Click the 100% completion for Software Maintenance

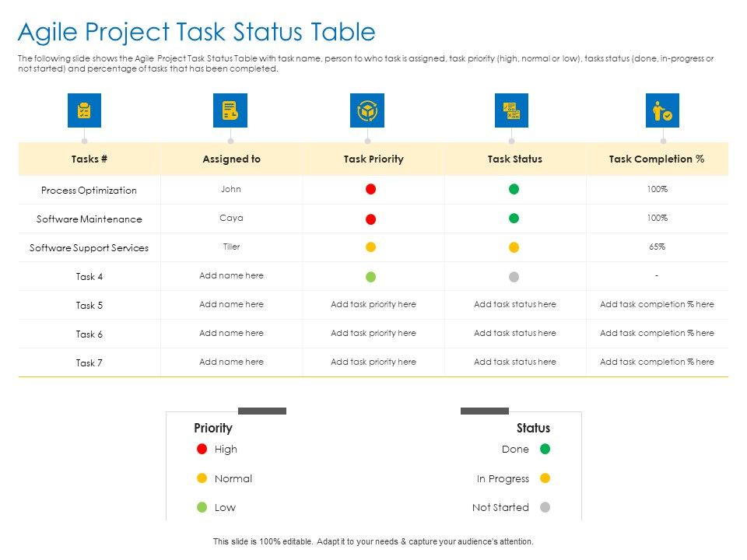point(657,218)
